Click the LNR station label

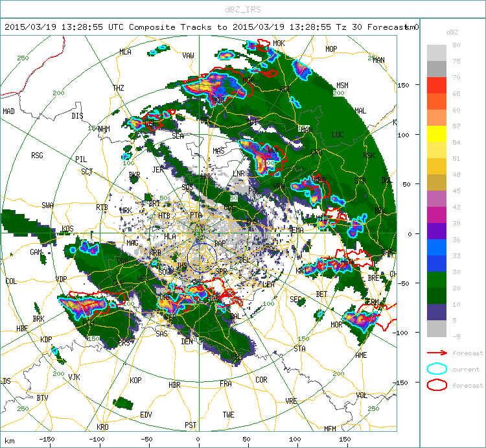click(238, 174)
